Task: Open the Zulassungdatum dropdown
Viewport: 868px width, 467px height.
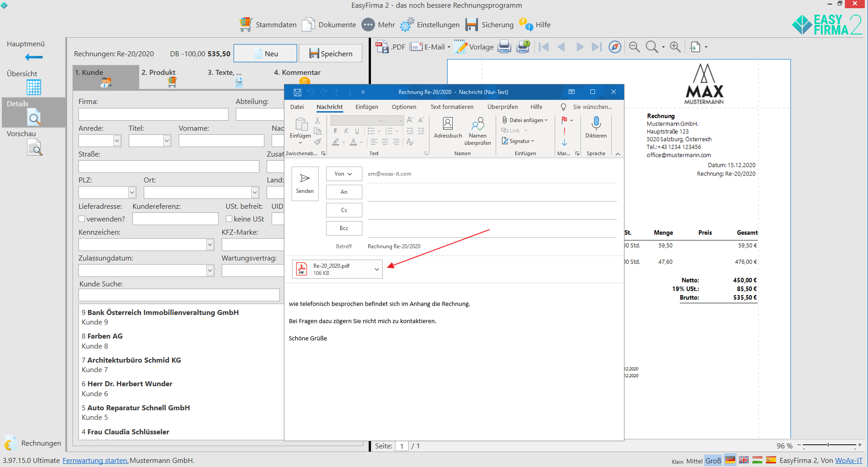Action: pyautogui.click(x=210, y=270)
